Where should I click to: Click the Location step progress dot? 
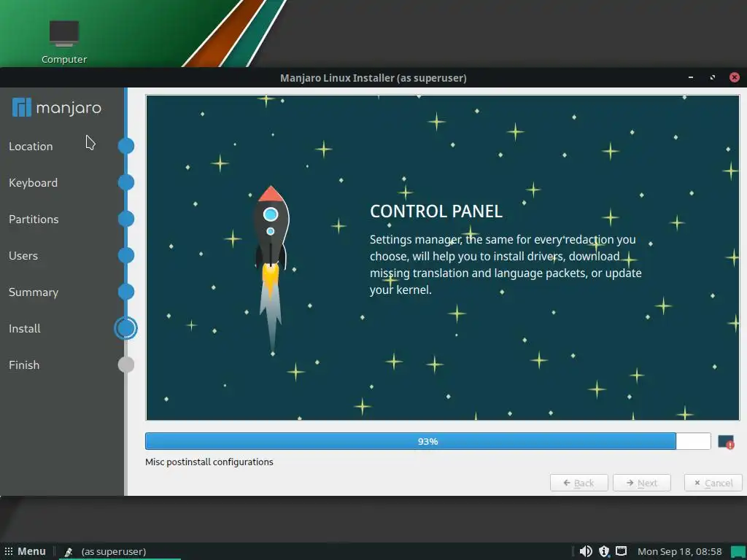tap(126, 146)
